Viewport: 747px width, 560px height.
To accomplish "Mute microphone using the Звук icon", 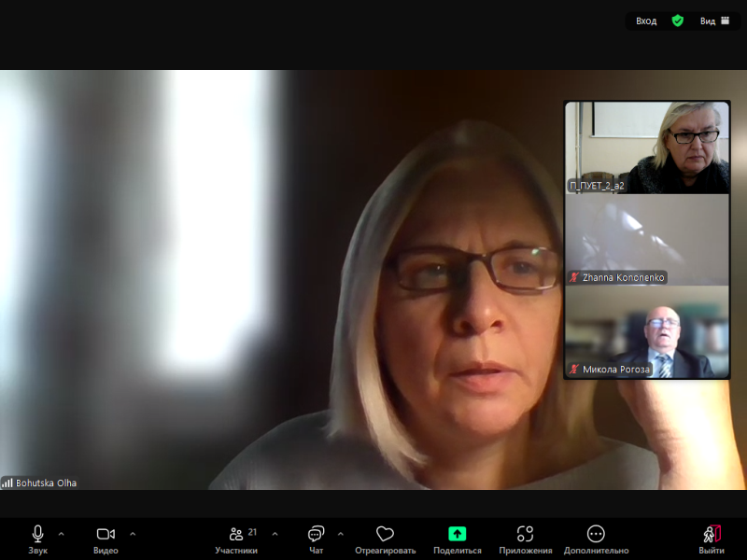I will pyautogui.click(x=37, y=534).
